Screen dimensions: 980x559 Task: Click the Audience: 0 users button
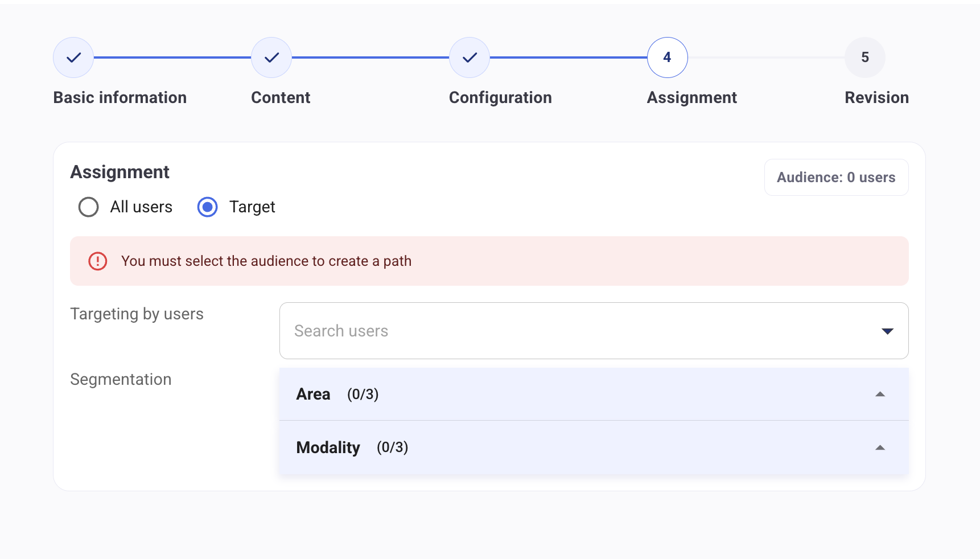[x=835, y=178]
